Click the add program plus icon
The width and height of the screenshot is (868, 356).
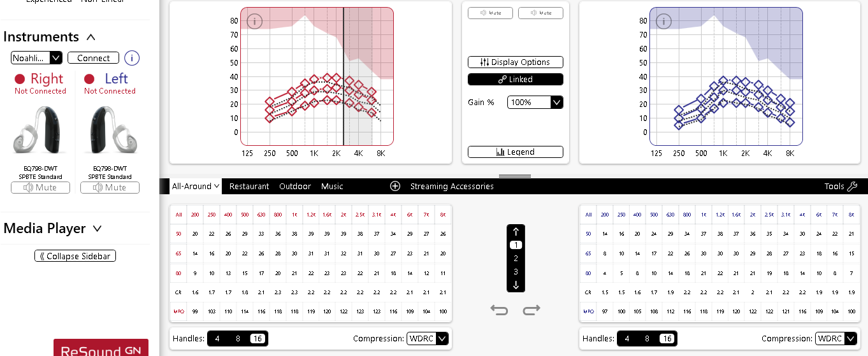click(395, 186)
